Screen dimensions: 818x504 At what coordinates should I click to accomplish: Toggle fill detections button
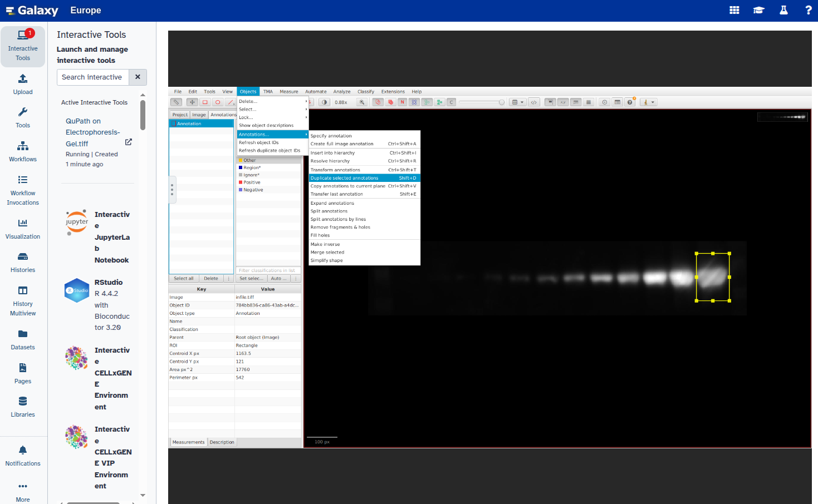point(439,102)
